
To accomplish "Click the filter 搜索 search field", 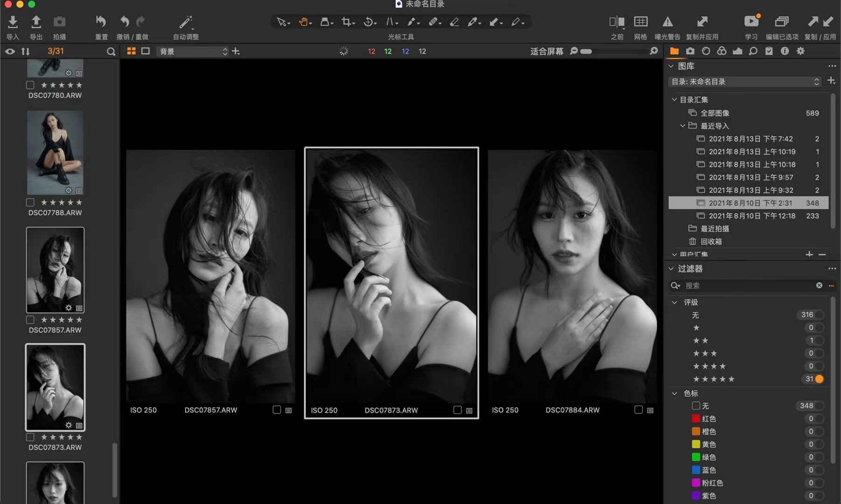I will pos(749,286).
